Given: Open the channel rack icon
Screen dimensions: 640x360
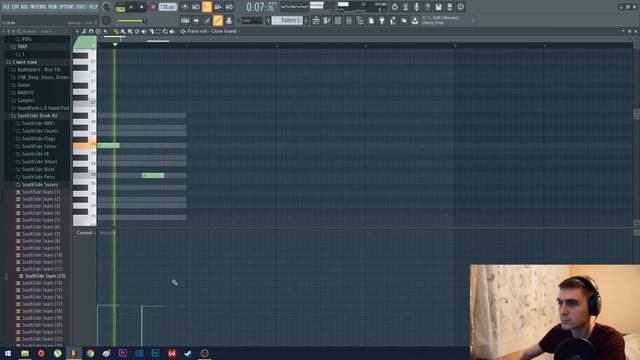Looking at the screenshot, I should [338, 20].
